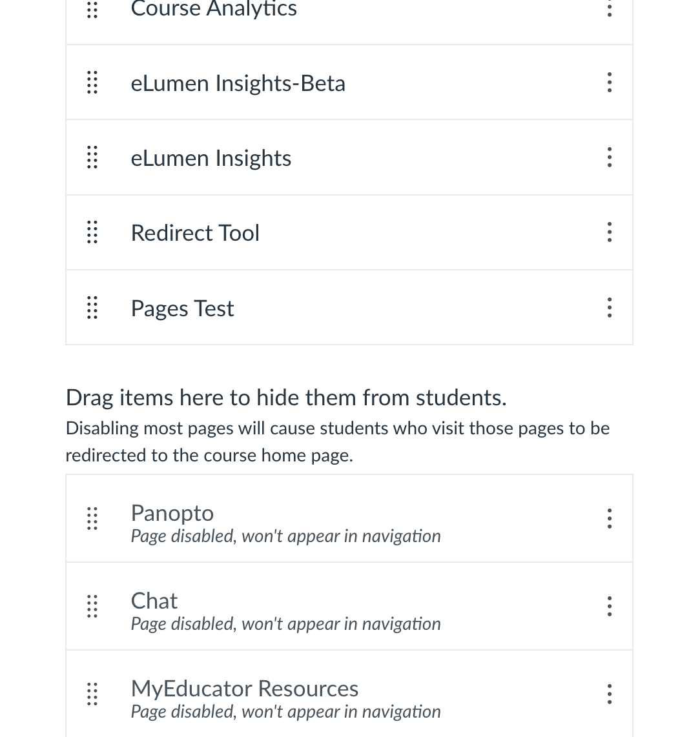Viewport: 700px width, 737px height.
Task: Click the Panopto drag handle icon
Action: (x=92, y=518)
